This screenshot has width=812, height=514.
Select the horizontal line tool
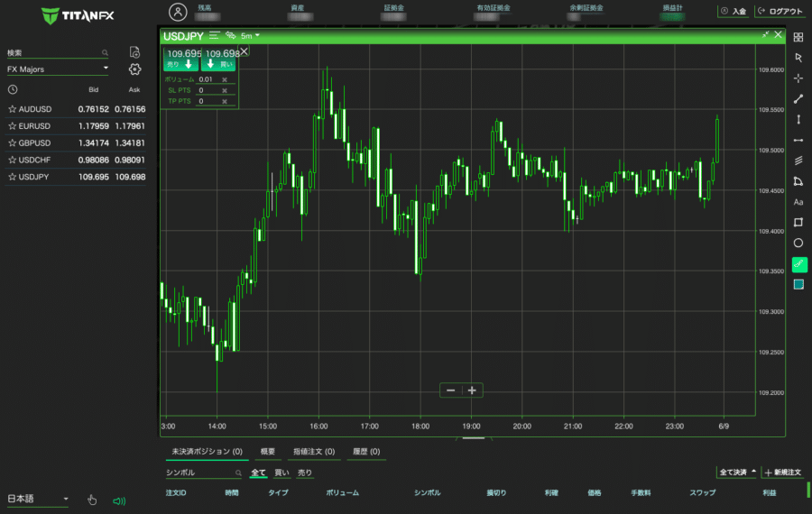pyautogui.click(x=798, y=141)
